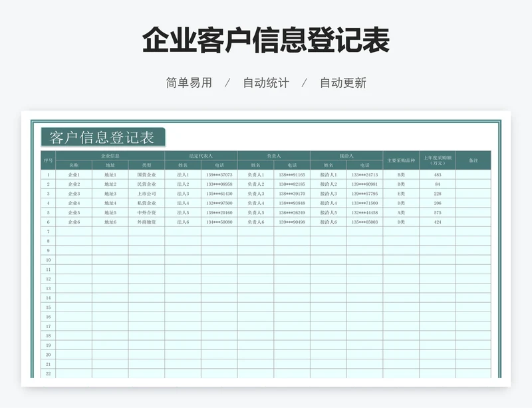
Task: Click the cell 国营企业
Action: click(x=146, y=174)
